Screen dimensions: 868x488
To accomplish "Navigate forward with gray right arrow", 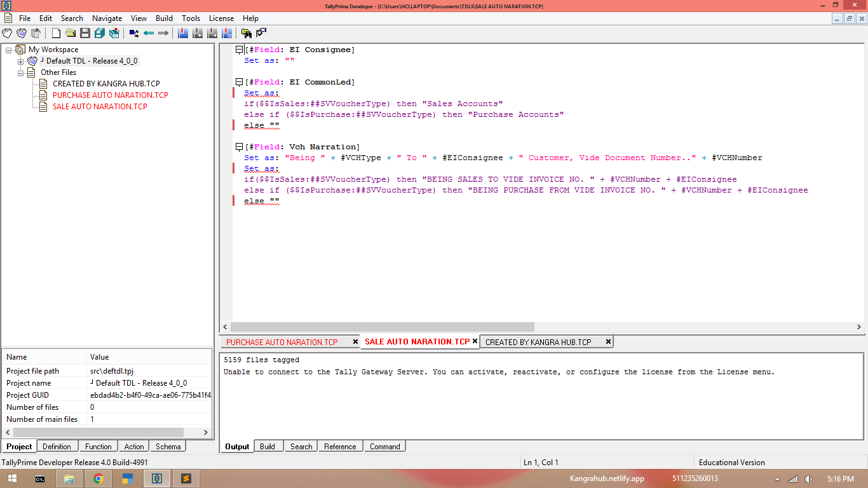I will coord(163,33).
